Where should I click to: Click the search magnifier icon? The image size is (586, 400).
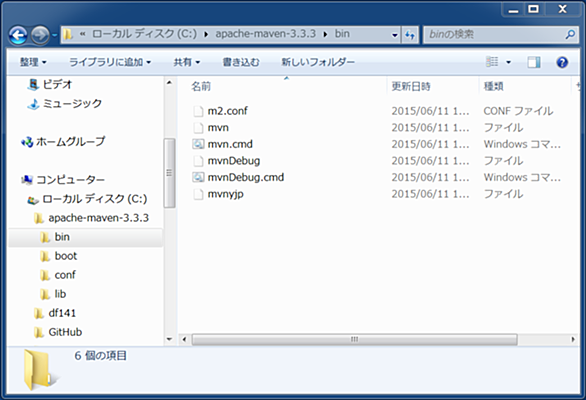[570, 35]
